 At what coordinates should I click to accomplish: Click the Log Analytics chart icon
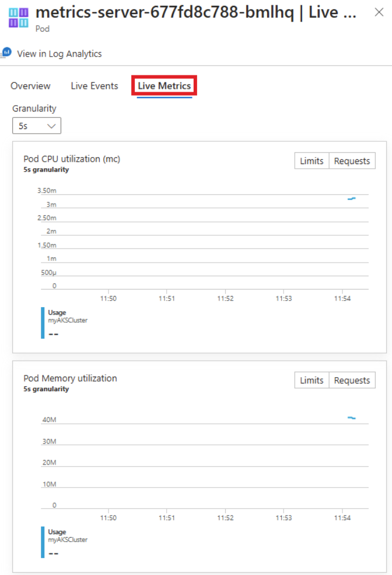pos(6,53)
